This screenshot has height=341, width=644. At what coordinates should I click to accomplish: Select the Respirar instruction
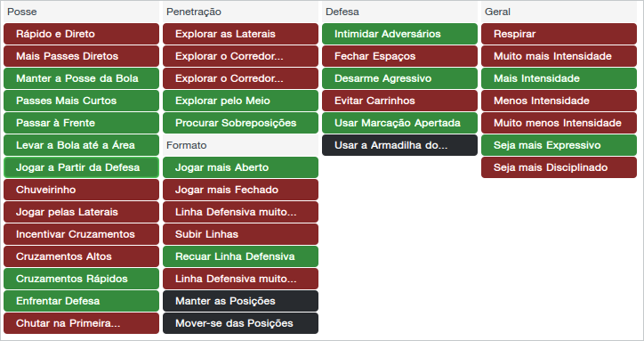[559, 34]
